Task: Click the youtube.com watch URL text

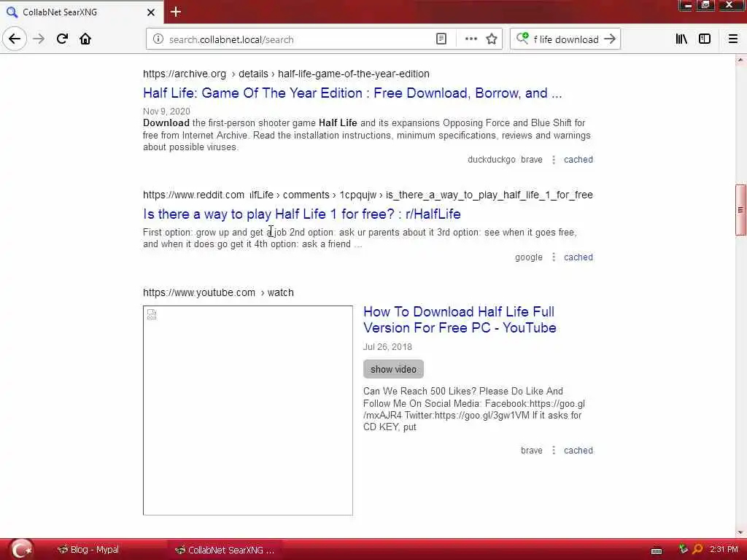Action: pos(218,292)
